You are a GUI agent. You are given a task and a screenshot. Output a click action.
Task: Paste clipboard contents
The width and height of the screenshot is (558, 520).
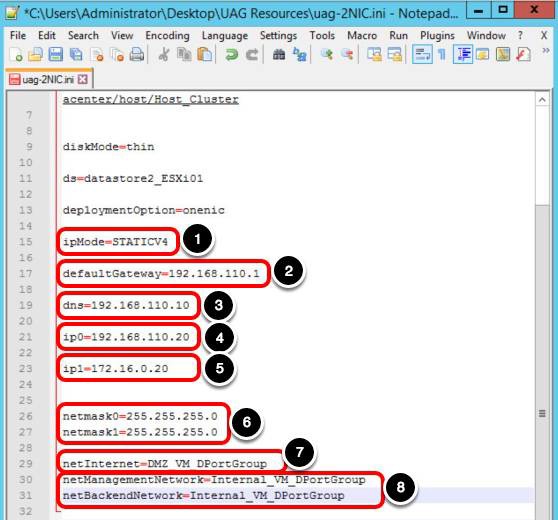[205, 55]
